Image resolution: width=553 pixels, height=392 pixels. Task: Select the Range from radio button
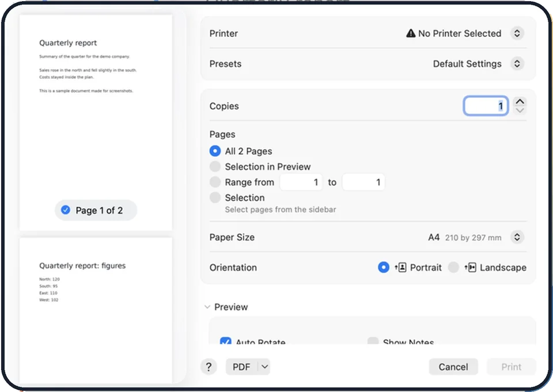[x=215, y=182]
